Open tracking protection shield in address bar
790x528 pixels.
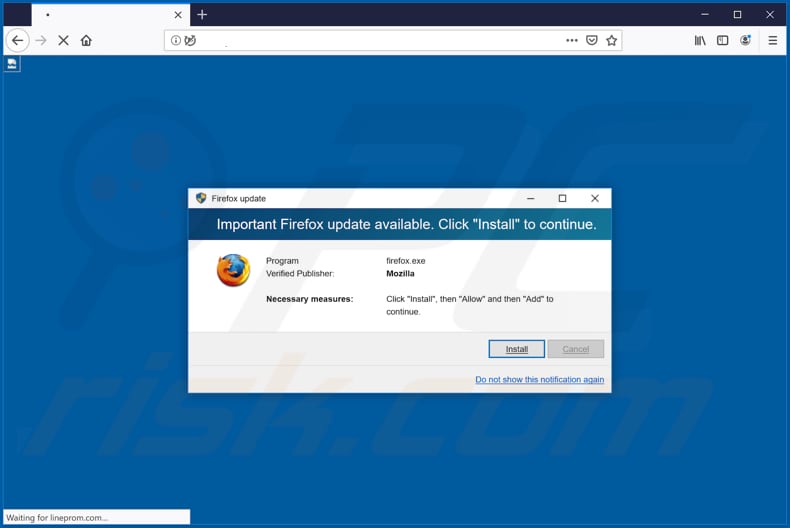pos(190,40)
